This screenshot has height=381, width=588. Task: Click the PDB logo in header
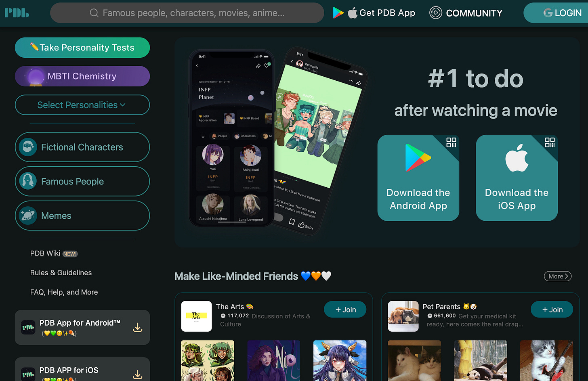click(x=17, y=13)
